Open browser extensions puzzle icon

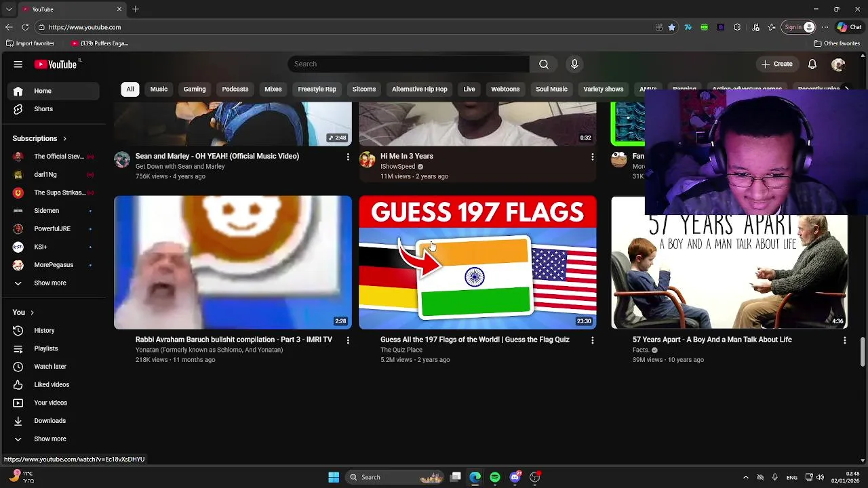point(737,27)
